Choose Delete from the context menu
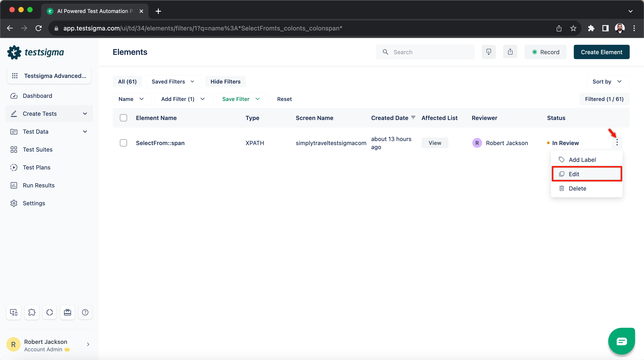Screen dimensions: 644x360 [587, 188]
